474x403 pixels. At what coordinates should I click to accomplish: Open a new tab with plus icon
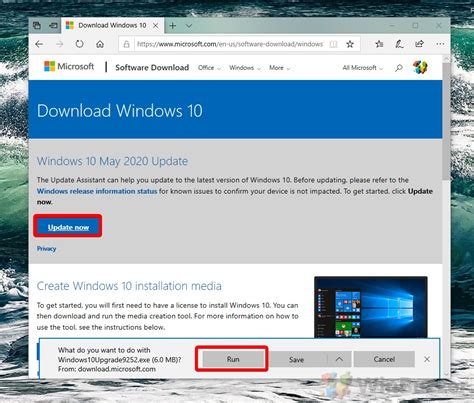173,26
